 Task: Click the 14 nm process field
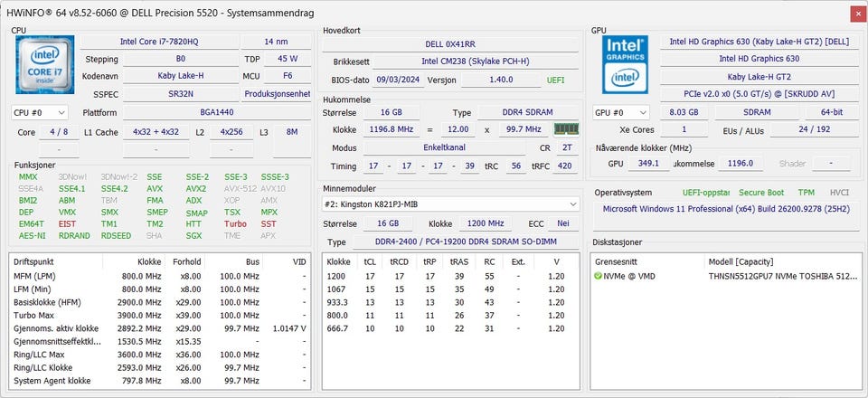(x=277, y=42)
